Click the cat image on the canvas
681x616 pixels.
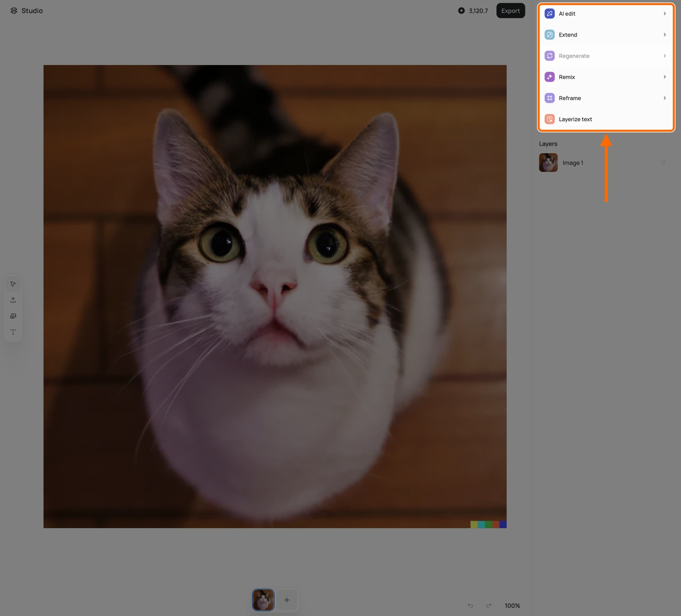click(275, 296)
